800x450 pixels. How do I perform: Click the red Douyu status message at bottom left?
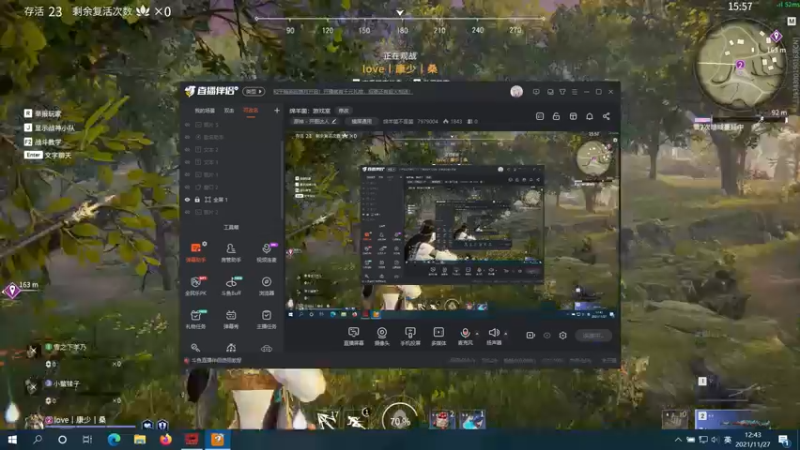[214, 360]
